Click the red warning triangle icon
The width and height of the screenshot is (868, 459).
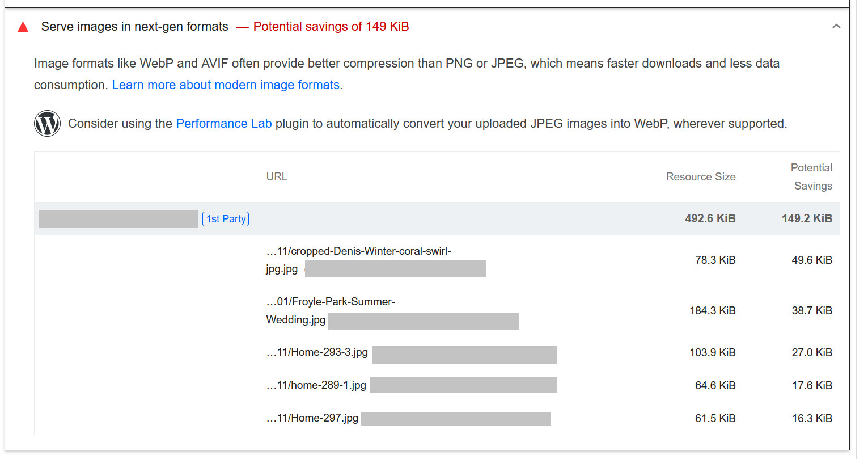coord(22,26)
